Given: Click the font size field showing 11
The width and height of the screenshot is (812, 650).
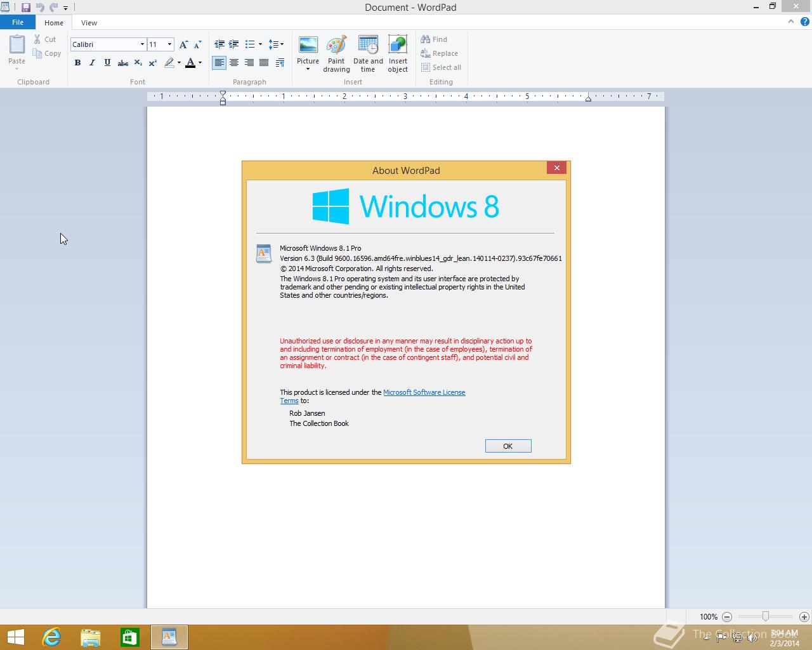Looking at the screenshot, I should pos(156,44).
